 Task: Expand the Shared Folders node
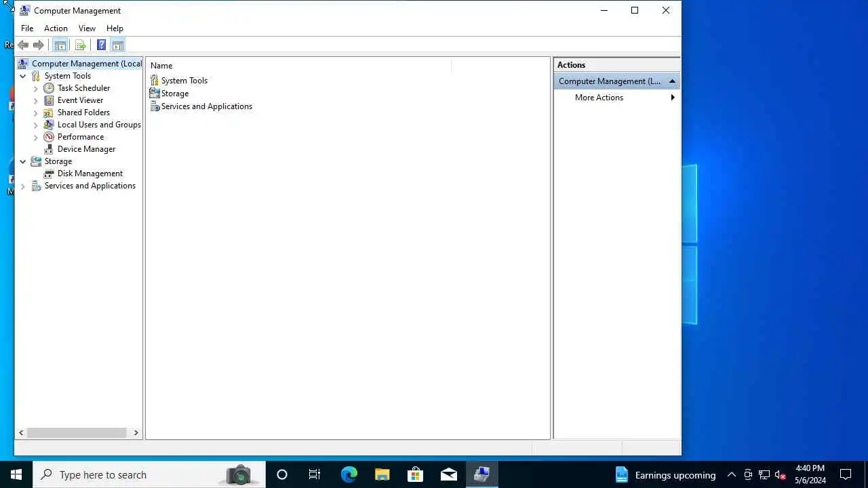[x=36, y=113]
